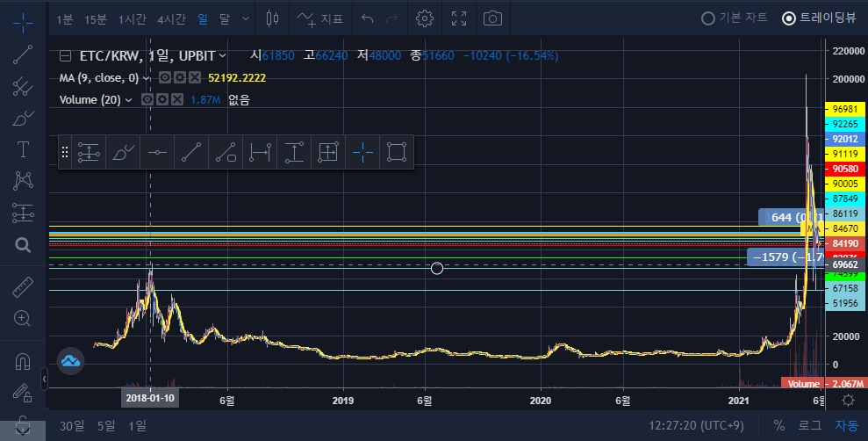Select brush tool in floating toolbar
Viewport: 868px width, 441px height.
click(x=123, y=152)
